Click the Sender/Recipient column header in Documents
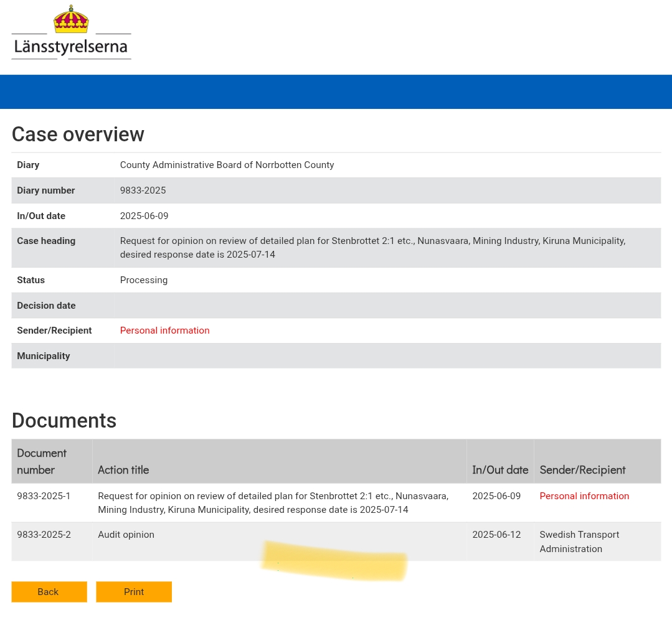 click(x=582, y=470)
